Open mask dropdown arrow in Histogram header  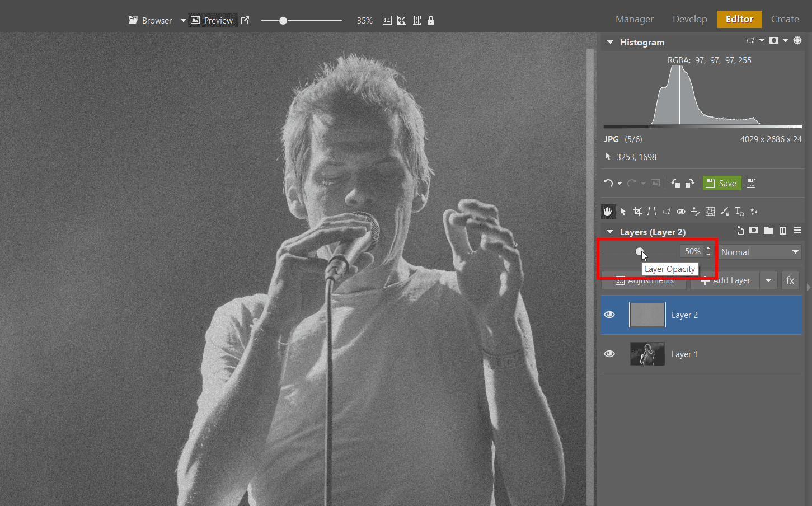click(785, 40)
